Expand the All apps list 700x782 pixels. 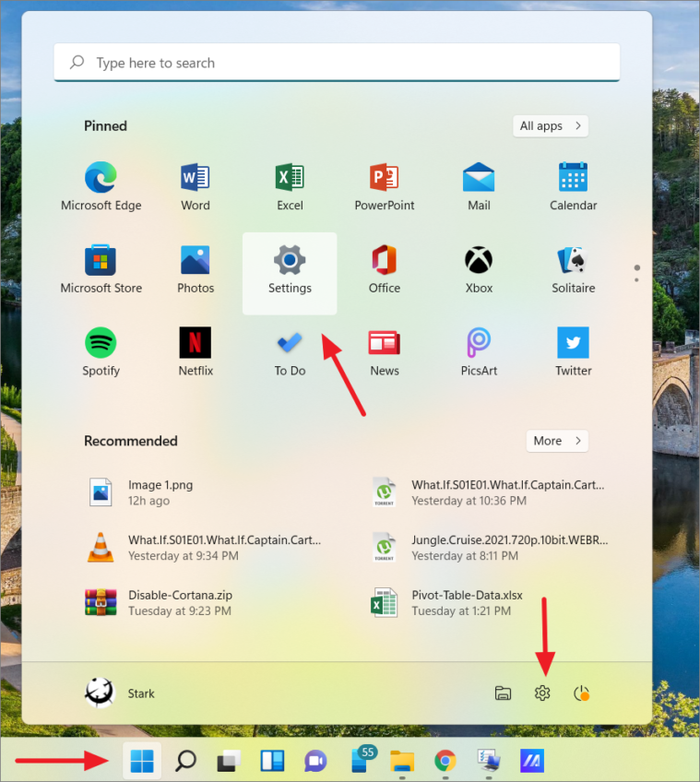[551, 125]
